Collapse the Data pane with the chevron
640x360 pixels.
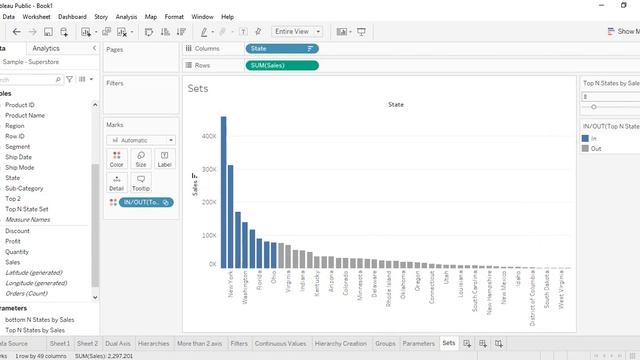(94, 48)
